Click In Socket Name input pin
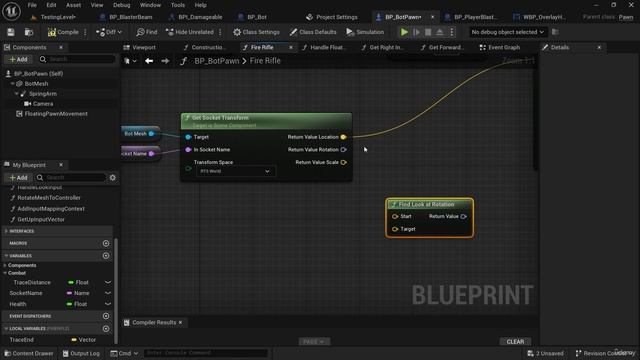Viewport: 640px width, 360px height. (x=188, y=150)
